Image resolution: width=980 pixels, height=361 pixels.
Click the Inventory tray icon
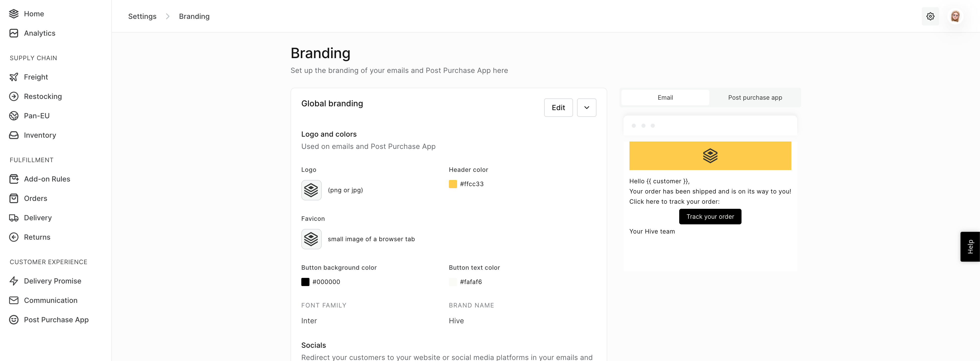14,135
